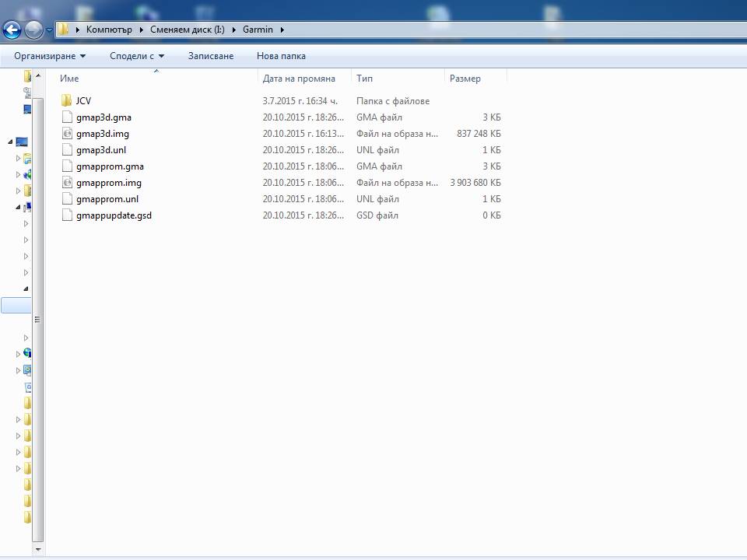Click Записване in the toolbar

click(x=210, y=56)
